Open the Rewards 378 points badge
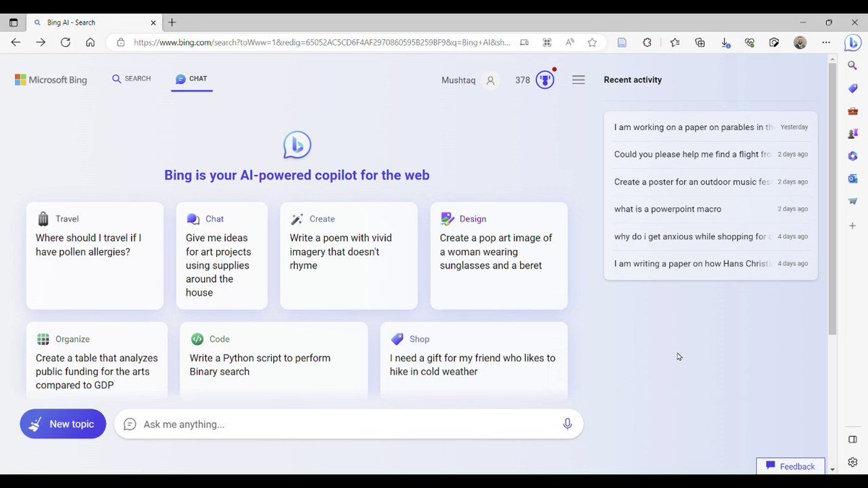Screen dimensions: 868x488 pyautogui.click(x=535, y=80)
